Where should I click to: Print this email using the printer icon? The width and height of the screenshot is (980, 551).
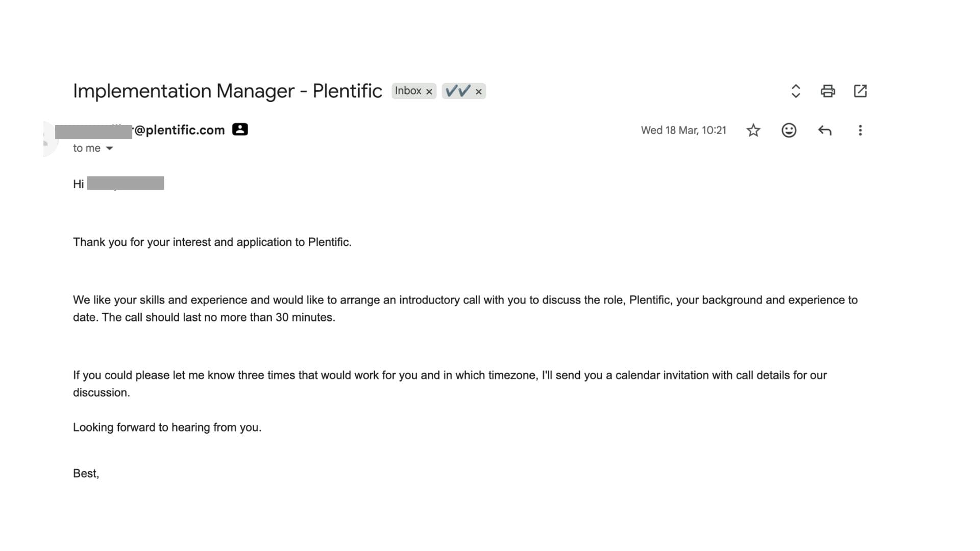point(827,91)
